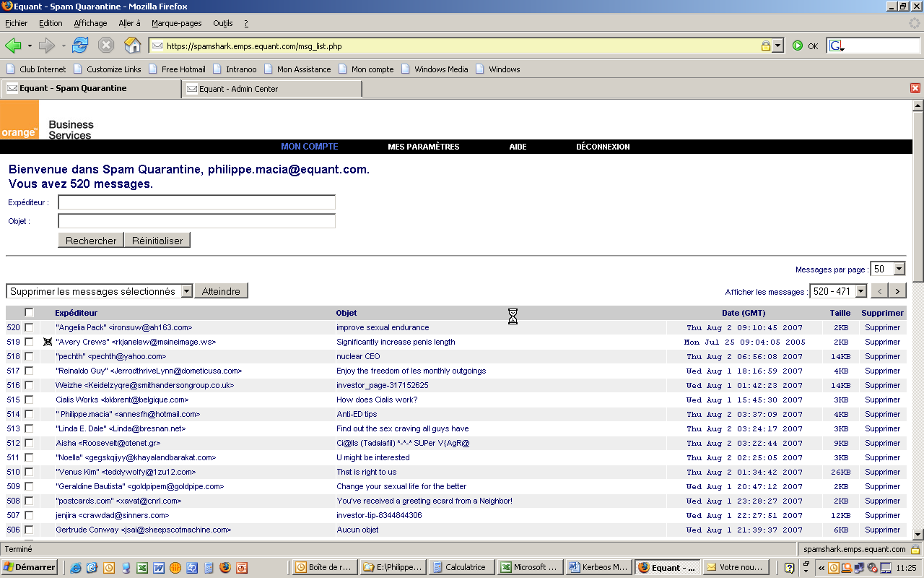Go to the Home page icon

point(133,46)
